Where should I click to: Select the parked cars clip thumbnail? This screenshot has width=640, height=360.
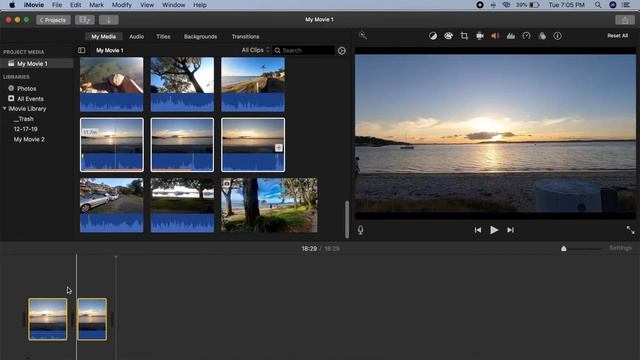[111, 205]
